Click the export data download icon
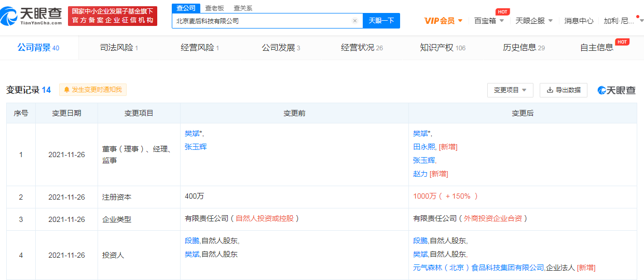This screenshot has width=644, height=280. point(550,90)
